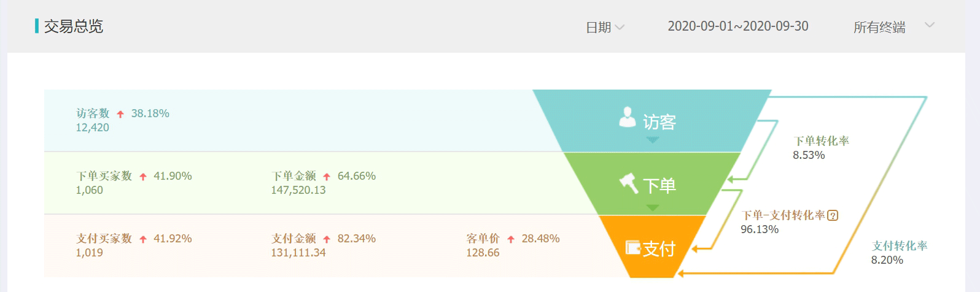Open the 日期 date type dropdown
This screenshot has height=292, width=980.
point(605,27)
